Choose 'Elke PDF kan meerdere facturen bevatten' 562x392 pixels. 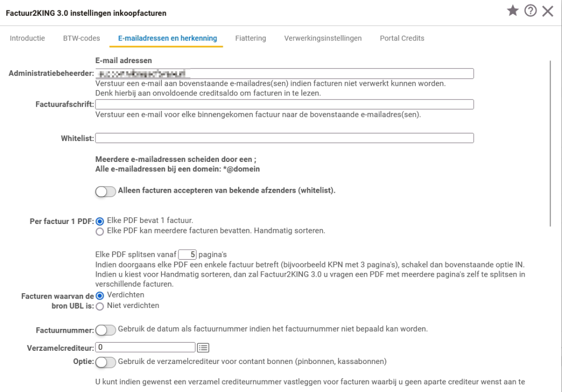[x=100, y=231]
